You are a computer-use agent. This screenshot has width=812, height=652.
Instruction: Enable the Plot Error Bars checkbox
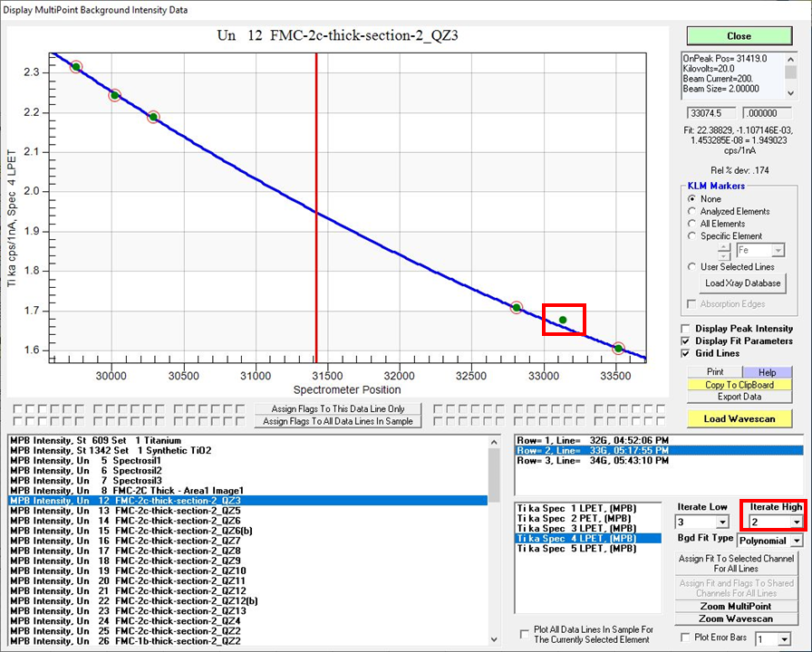click(x=686, y=638)
